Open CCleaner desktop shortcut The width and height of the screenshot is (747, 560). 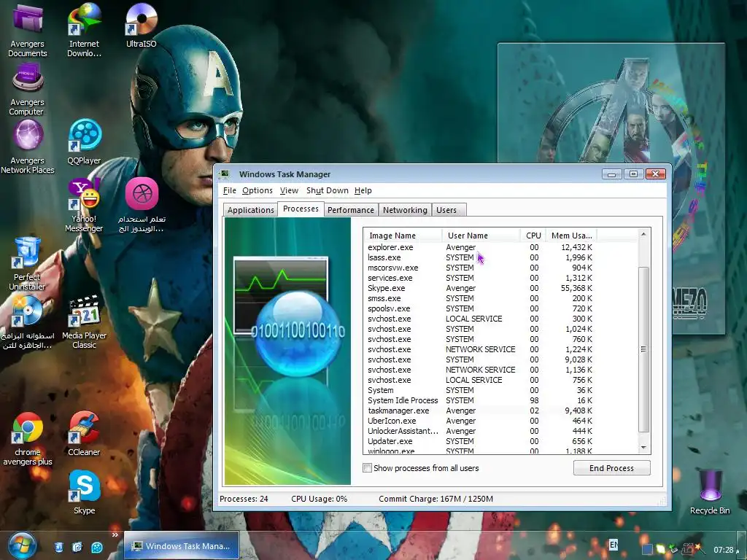[85, 434]
